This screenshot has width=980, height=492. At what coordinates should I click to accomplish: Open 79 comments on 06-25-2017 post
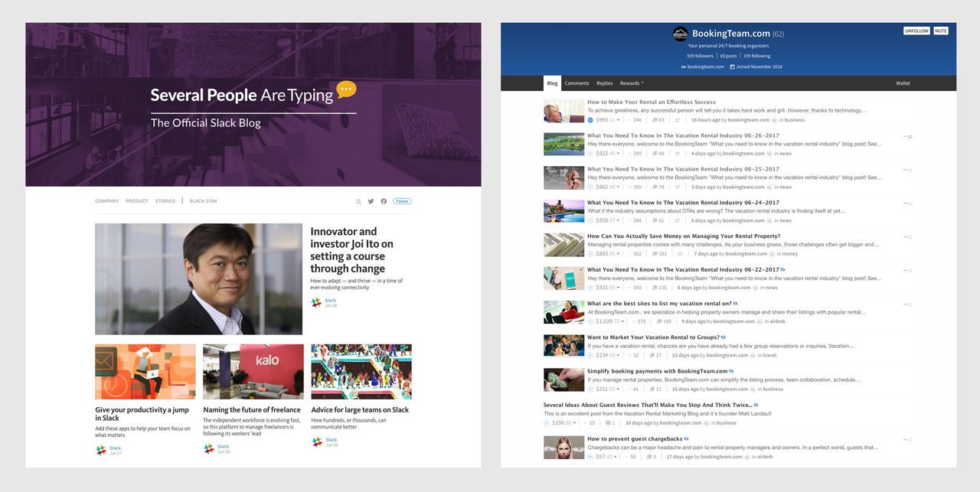click(658, 187)
